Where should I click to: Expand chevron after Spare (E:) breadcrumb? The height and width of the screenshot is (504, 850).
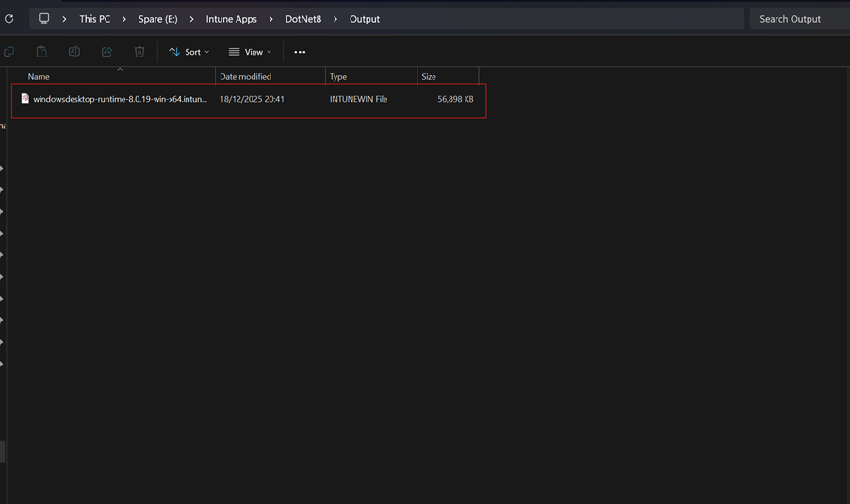191,19
